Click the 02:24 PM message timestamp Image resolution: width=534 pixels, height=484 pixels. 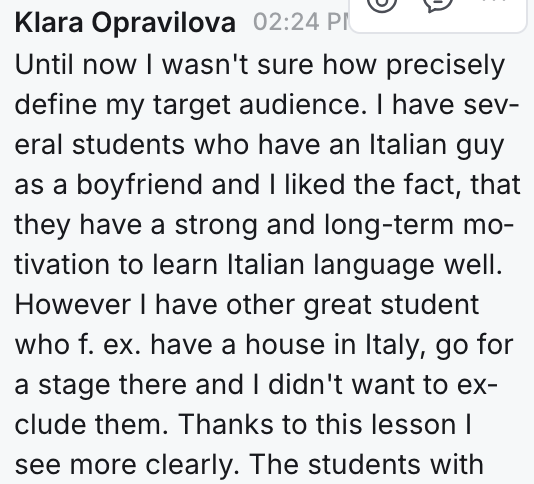pos(301,22)
